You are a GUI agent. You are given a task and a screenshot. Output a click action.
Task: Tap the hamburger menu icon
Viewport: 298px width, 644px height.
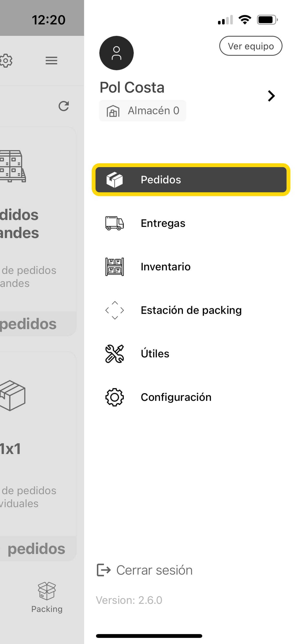[51, 61]
